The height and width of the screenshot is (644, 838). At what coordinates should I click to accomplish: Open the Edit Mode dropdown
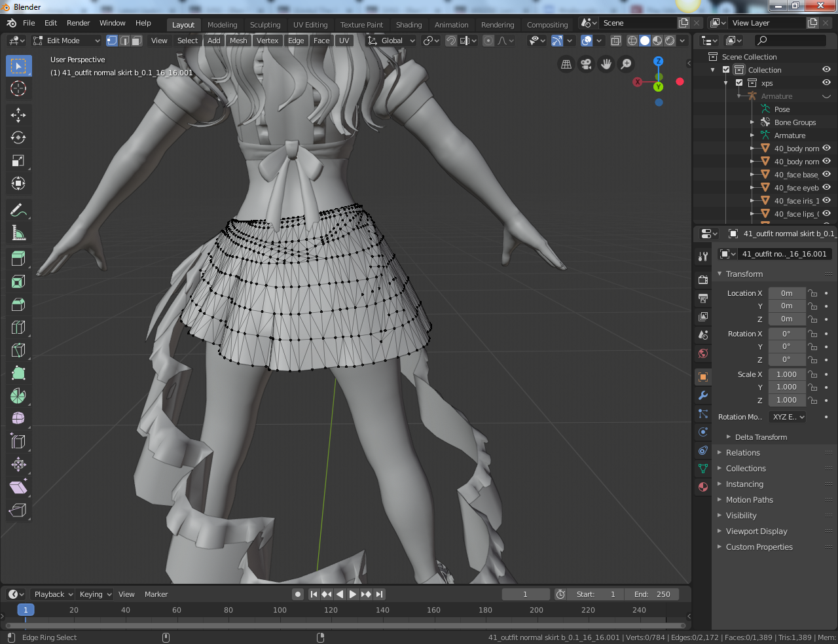(x=66, y=41)
